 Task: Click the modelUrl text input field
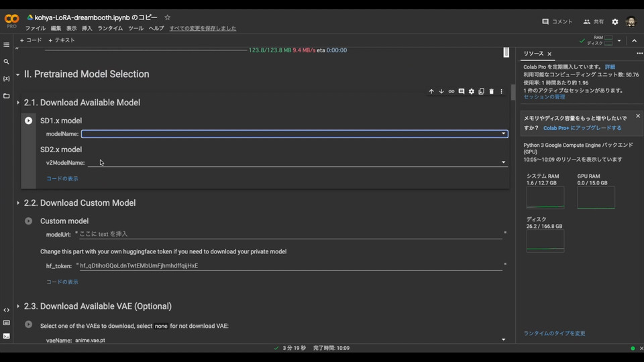(290, 235)
